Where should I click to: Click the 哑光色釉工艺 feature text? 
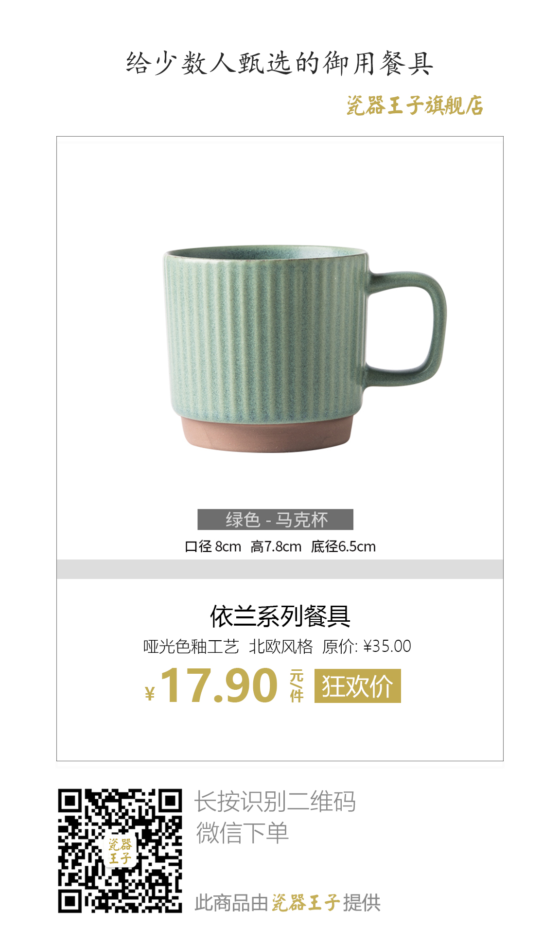pos(191,647)
